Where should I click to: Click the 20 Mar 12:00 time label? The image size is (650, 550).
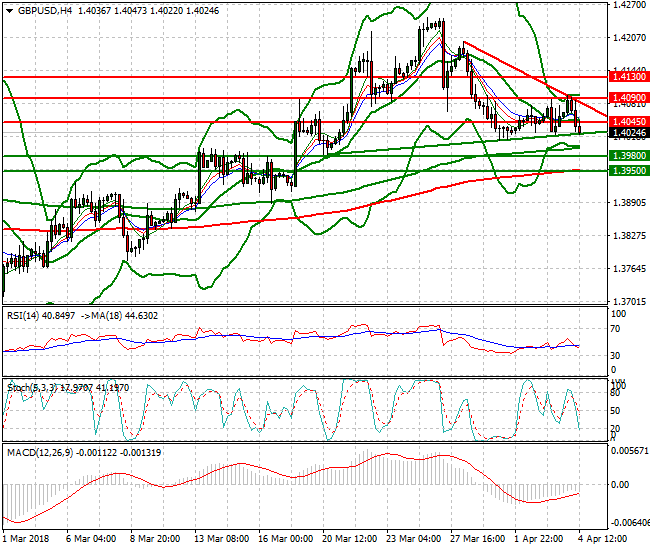(349, 539)
